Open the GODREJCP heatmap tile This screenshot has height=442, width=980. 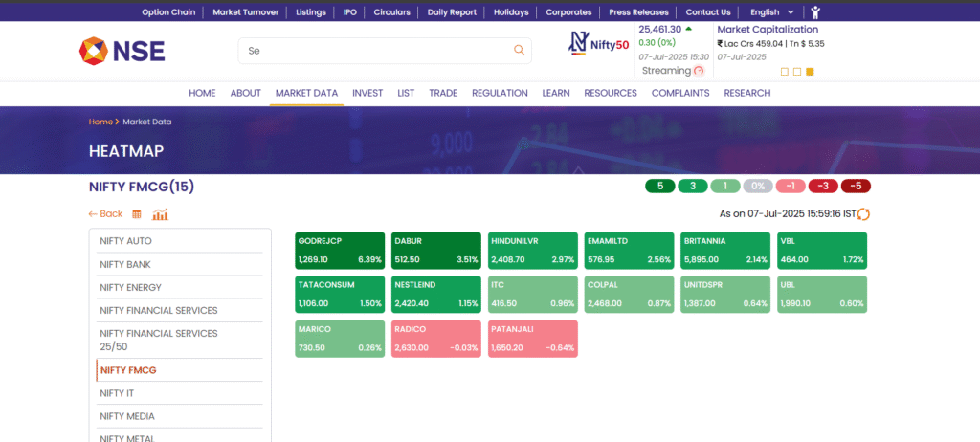(340, 251)
